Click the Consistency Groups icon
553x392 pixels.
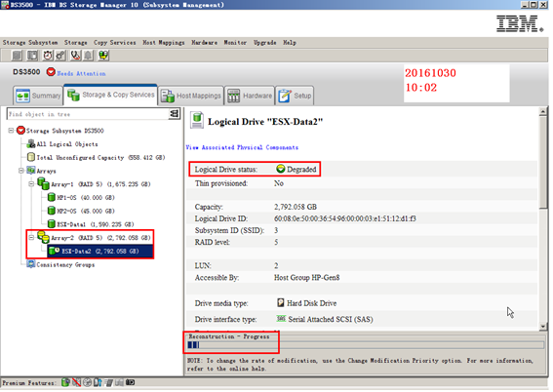pyautogui.click(x=31, y=264)
